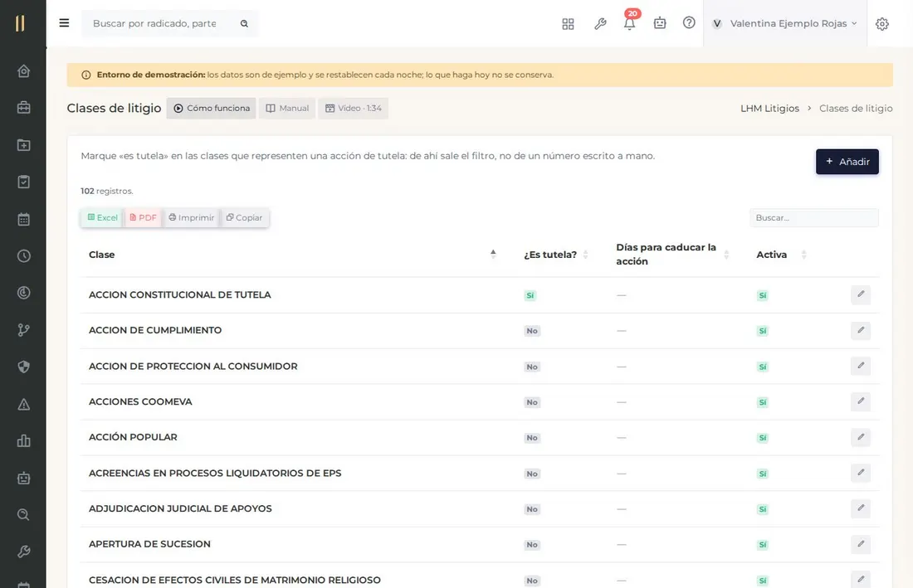Click the help question mark icon
Screen dimensions: 913x588
pyautogui.click(x=689, y=22)
